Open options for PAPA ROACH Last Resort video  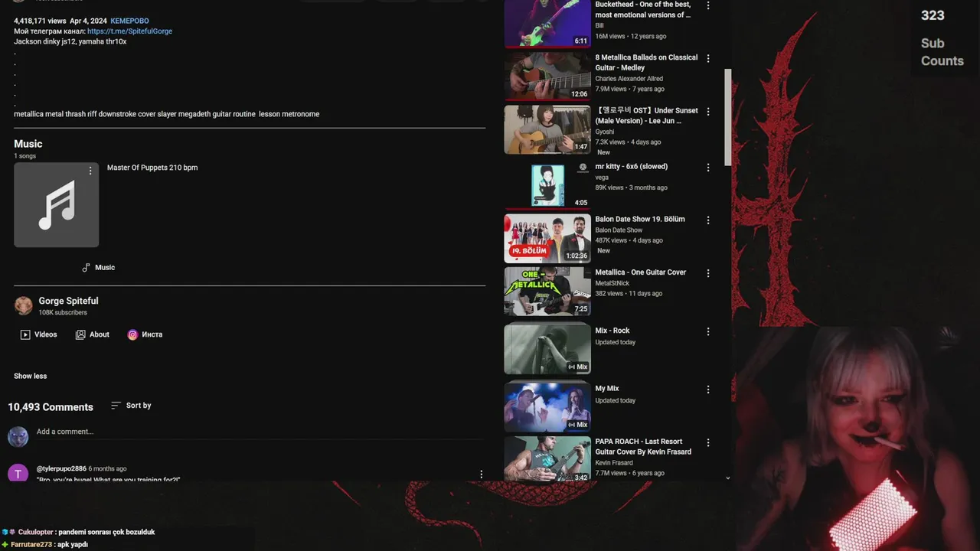click(708, 443)
